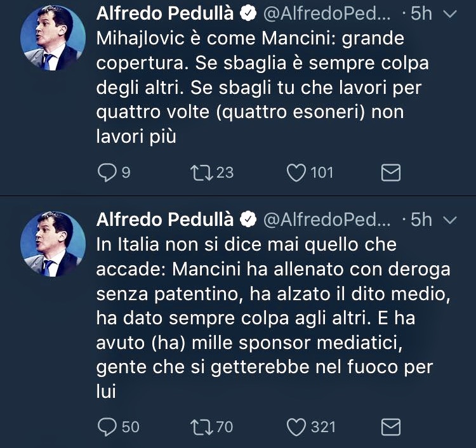Share first tweet via direct message
Image resolution: width=476 pixels, height=448 pixels.
pyautogui.click(x=391, y=173)
